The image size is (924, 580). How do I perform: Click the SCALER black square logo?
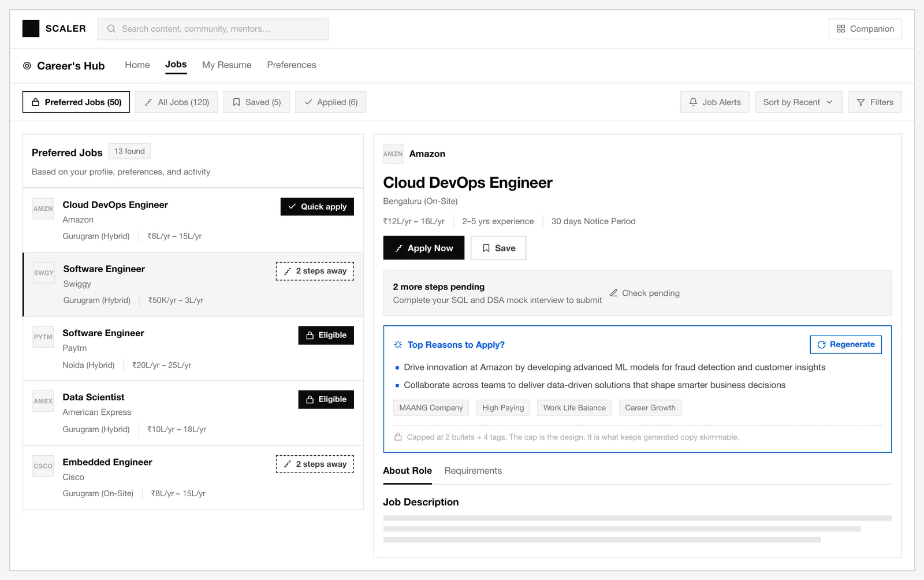coord(31,28)
